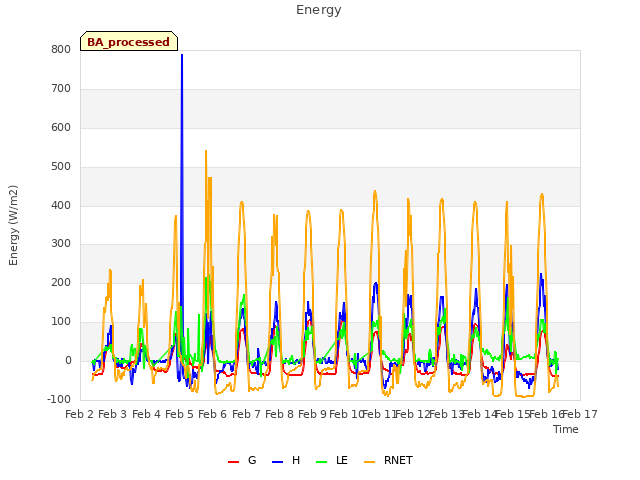Viewport: 640px width, 480px height.
Task: Click the 700 y-axis tick label
Action: click(x=61, y=88)
